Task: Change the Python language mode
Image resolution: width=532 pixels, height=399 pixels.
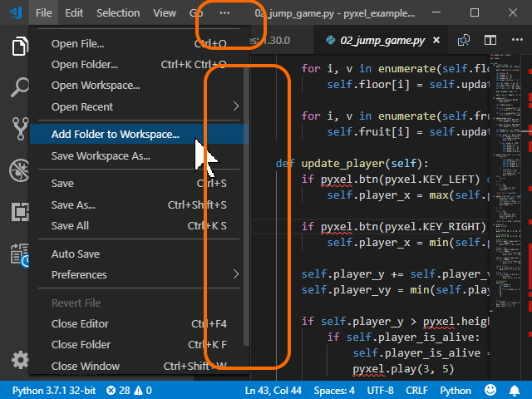Action: (x=456, y=390)
